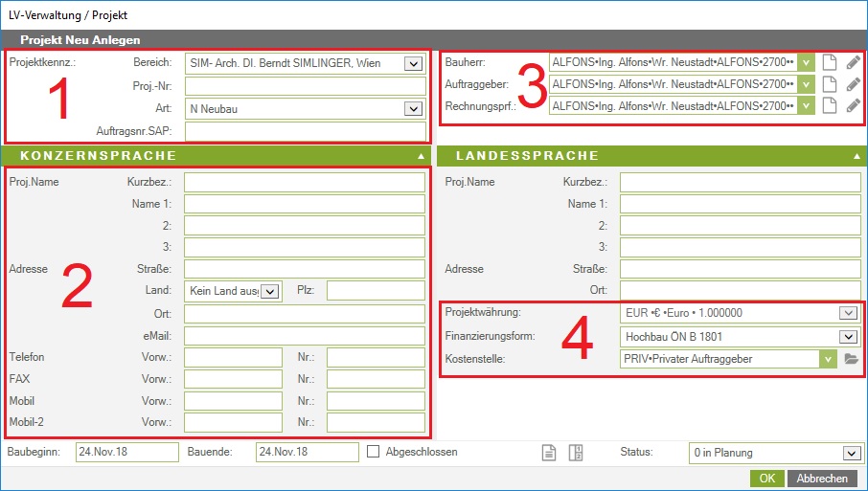
Task: Expand the Art dropdown showing N Neubau
Action: tap(413, 109)
